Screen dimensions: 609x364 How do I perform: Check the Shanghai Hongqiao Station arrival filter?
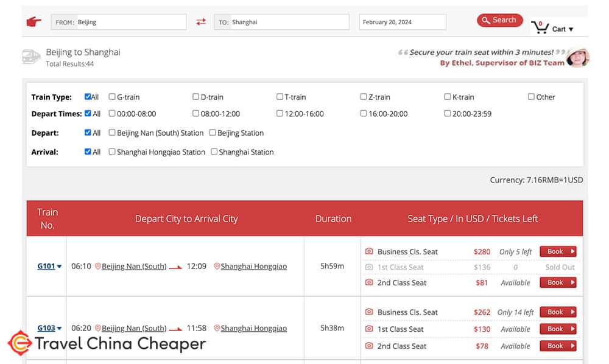[111, 152]
